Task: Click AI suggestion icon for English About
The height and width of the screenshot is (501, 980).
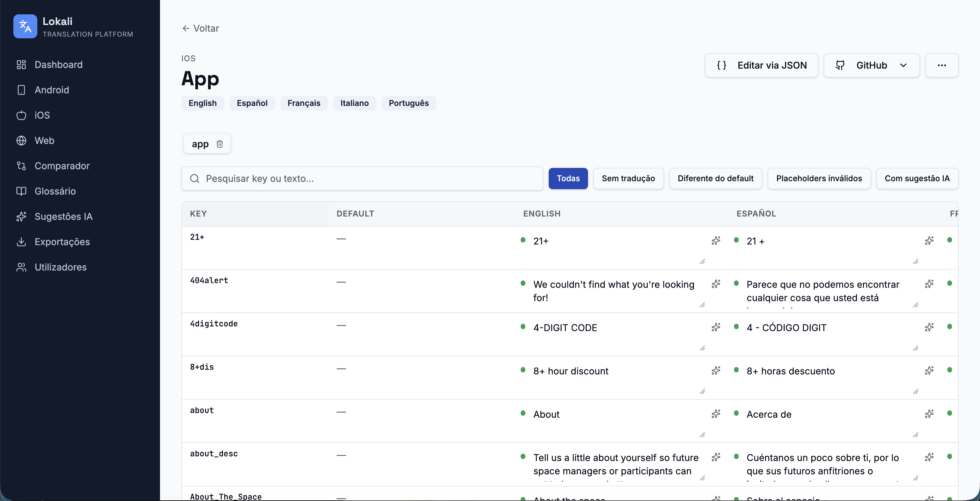Action: click(716, 414)
